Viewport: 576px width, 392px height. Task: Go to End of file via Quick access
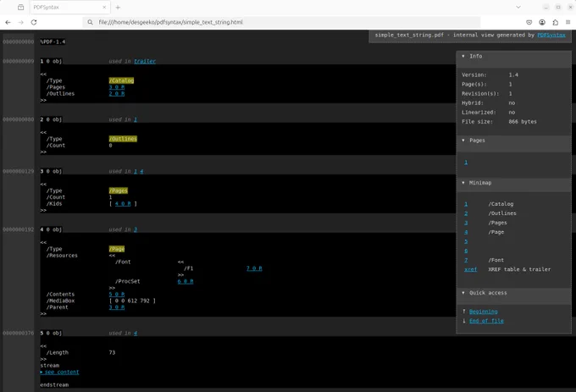pyautogui.click(x=486, y=321)
